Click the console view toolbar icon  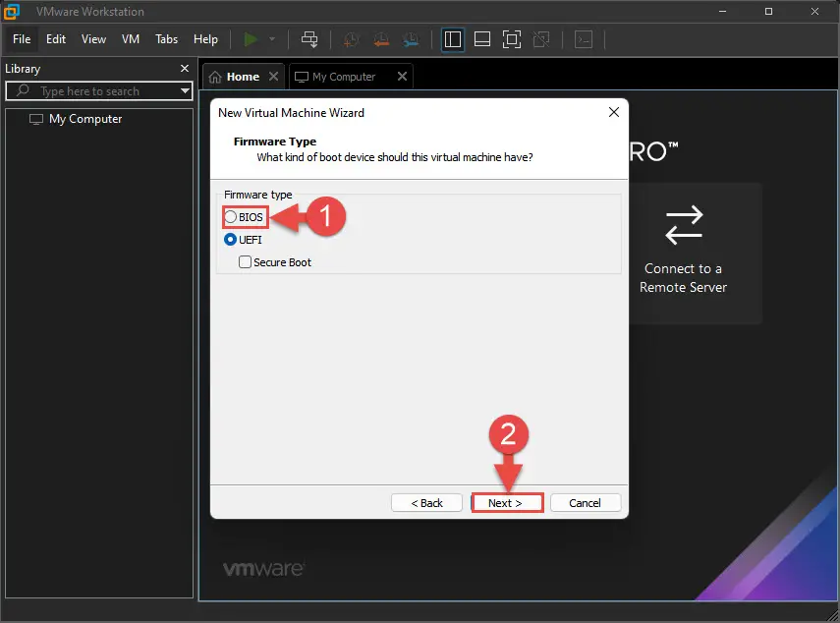[584, 39]
